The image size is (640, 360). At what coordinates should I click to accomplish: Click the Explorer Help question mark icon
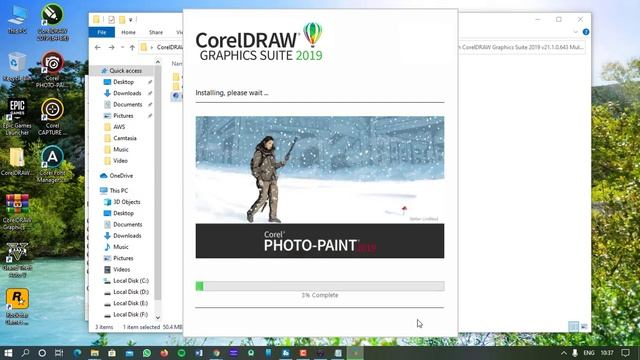[x=586, y=32]
